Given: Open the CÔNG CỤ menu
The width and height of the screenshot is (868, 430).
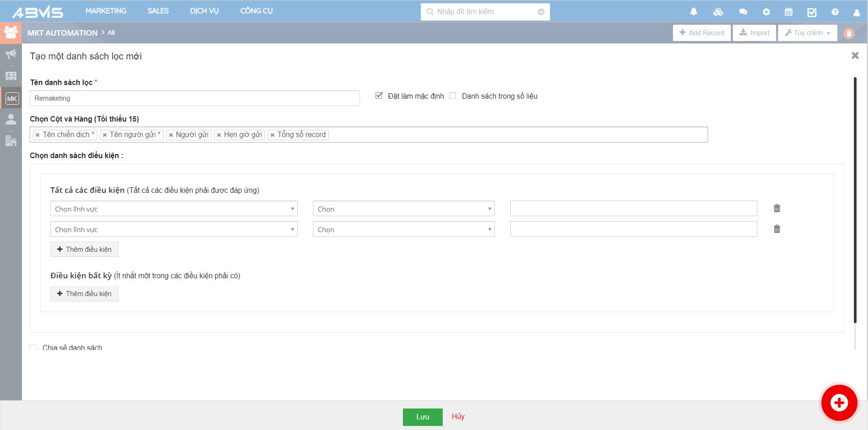Looking at the screenshot, I should [x=256, y=11].
